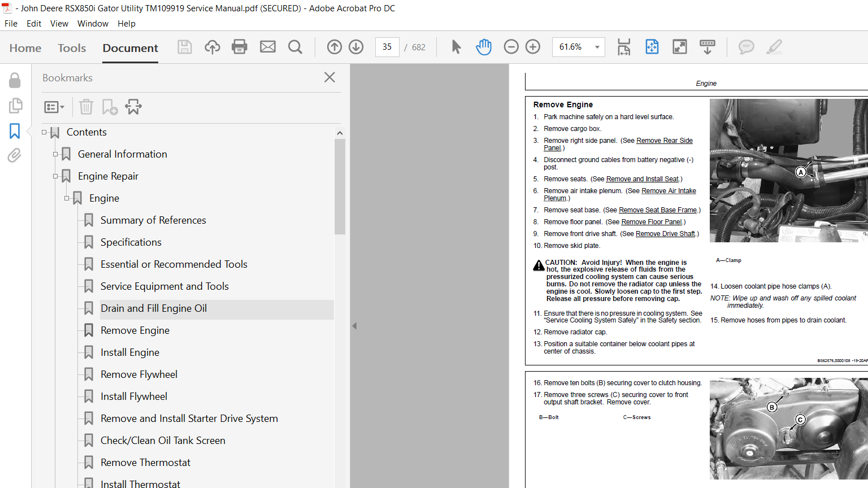Select Specifications bookmark
This screenshot has width=868, height=488.
pos(131,242)
